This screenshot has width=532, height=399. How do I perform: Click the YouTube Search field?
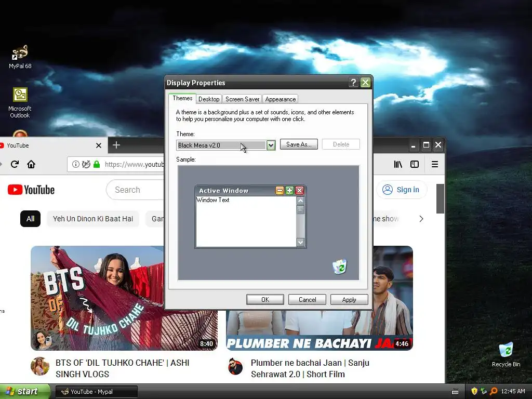[136, 190]
